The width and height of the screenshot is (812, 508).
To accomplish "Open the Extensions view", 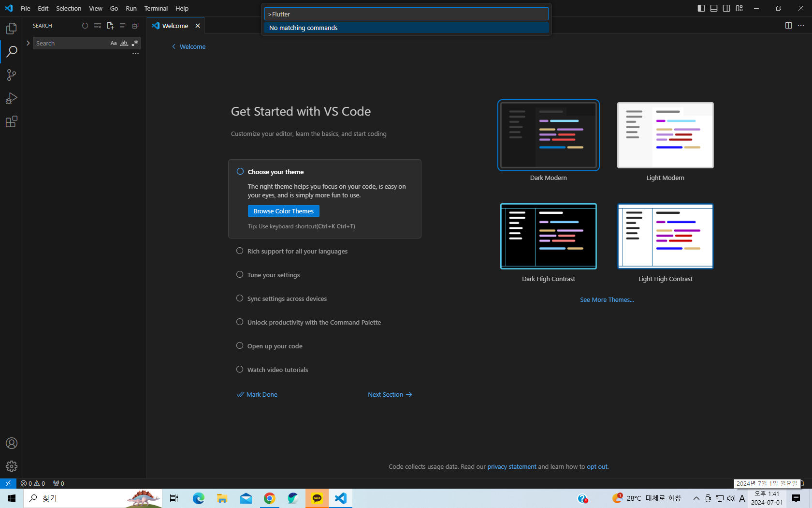I will pyautogui.click(x=12, y=121).
